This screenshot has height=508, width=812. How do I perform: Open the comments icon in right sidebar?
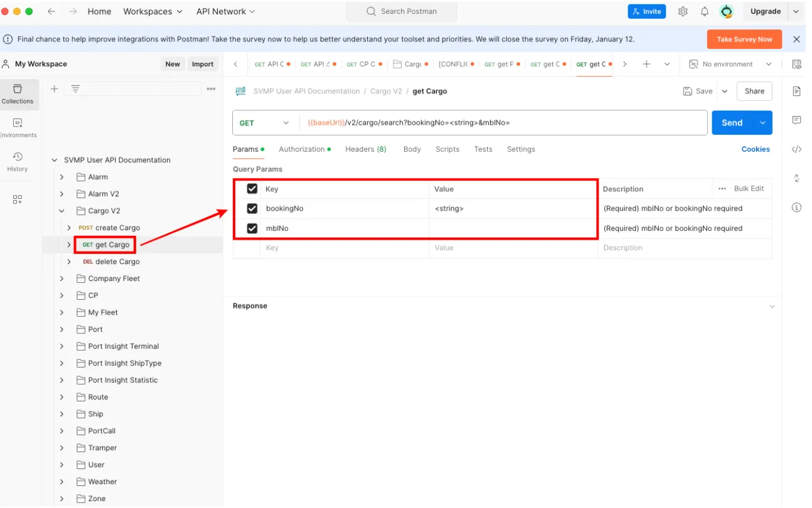[x=796, y=120]
